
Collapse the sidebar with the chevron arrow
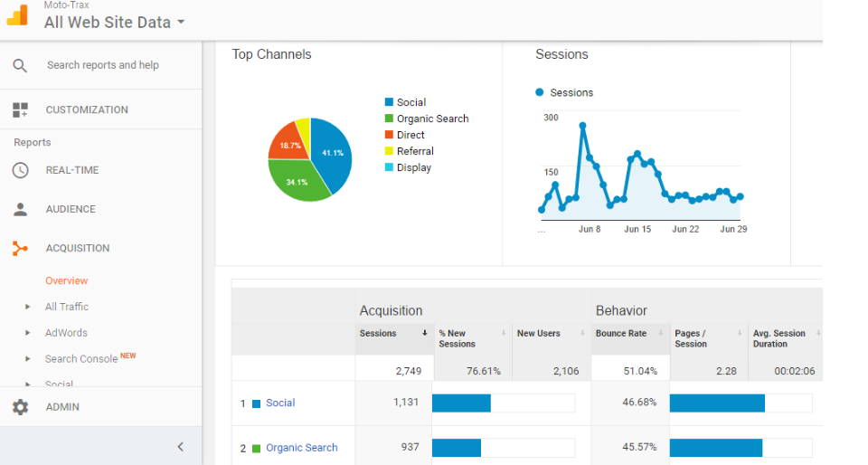tap(180, 446)
